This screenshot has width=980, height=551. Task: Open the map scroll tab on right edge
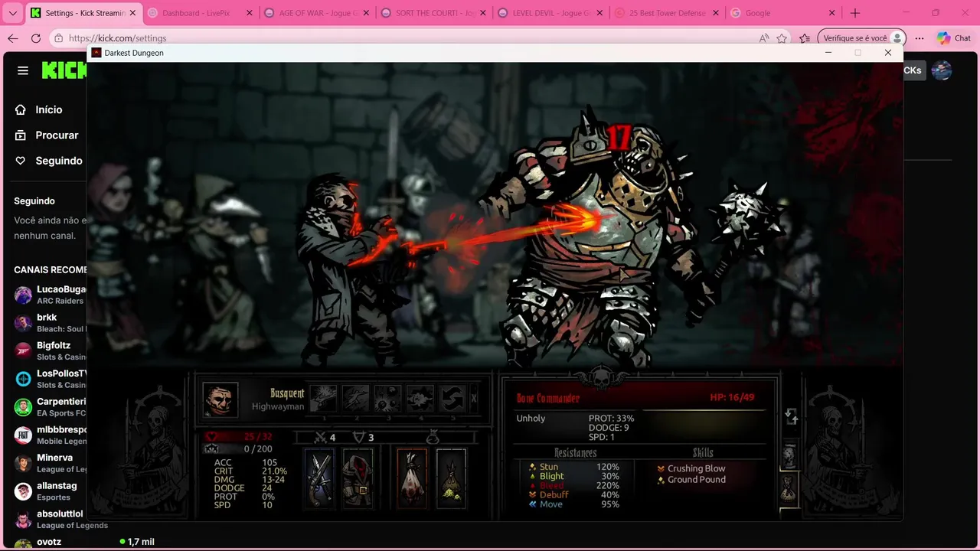[x=789, y=456]
